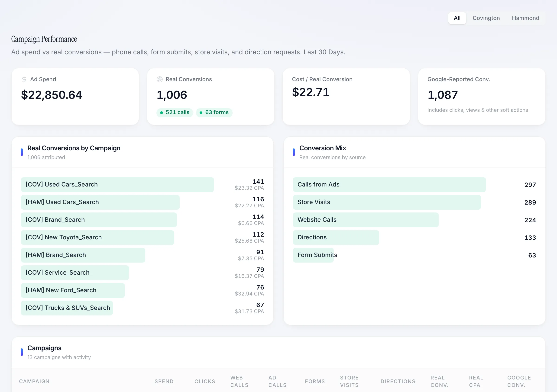The image size is (557, 392).
Task: Sort table by AD CALLS column header
Action: click(277, 381)
